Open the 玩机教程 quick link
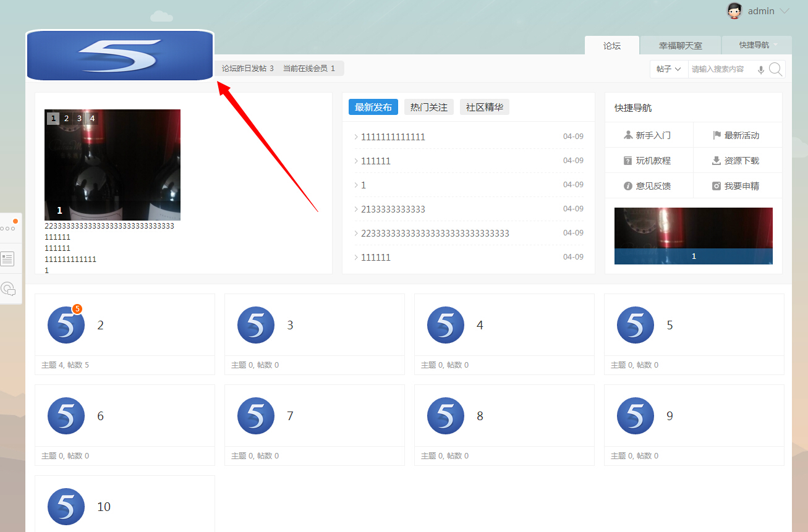This screenshot has height=532, width=808. (653, 161)
